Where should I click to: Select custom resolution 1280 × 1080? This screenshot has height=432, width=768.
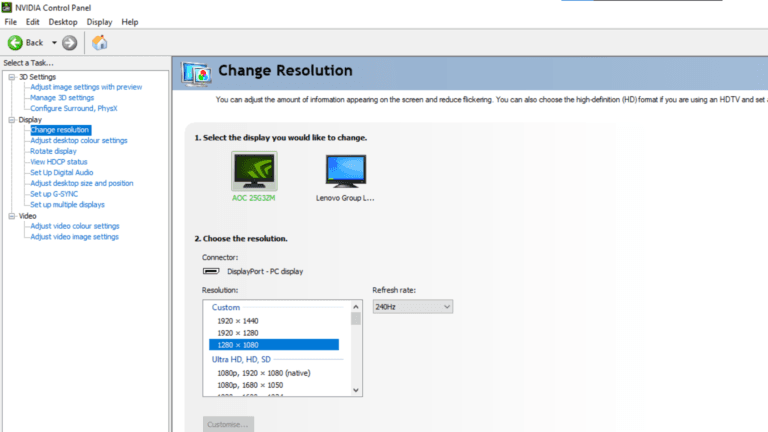[274, 345]
